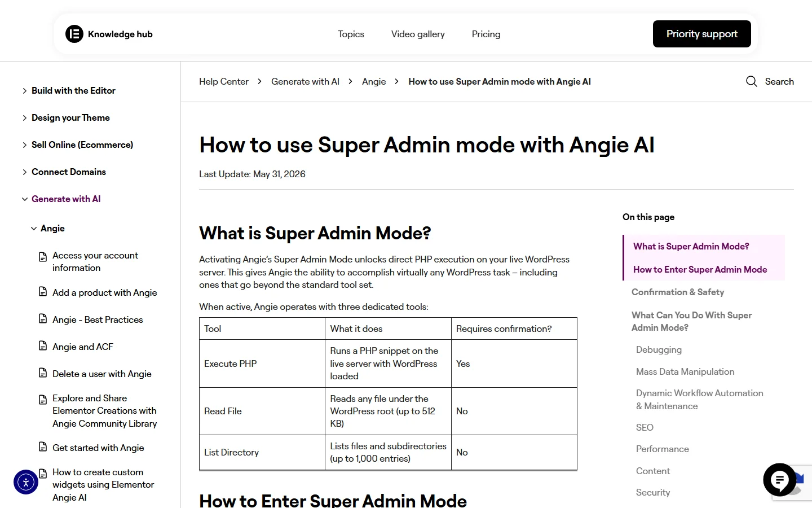Click document icon beside How to create custom widgets
The width and height of the screenshot is (812, 508).
(43, 474)
